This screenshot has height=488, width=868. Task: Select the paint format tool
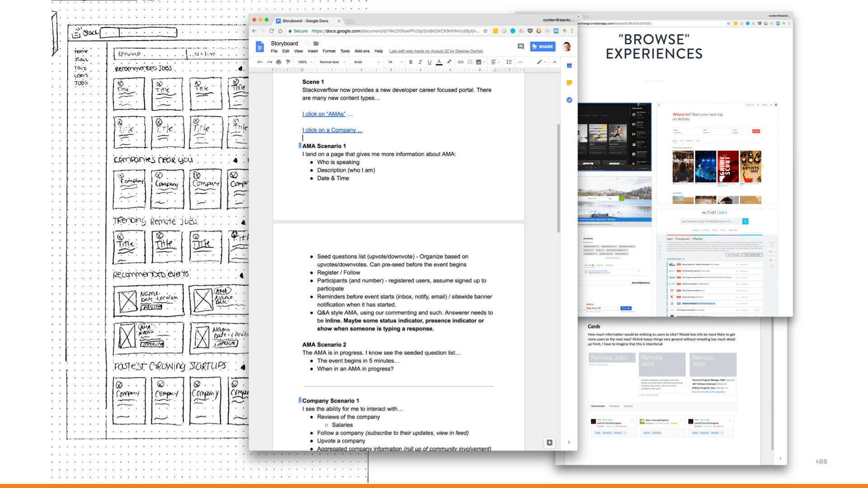tap(288, 62)
